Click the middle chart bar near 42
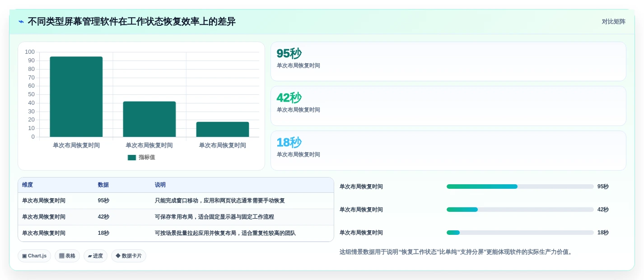This screenshot has width=644, height=280. (x=149, y=119)
